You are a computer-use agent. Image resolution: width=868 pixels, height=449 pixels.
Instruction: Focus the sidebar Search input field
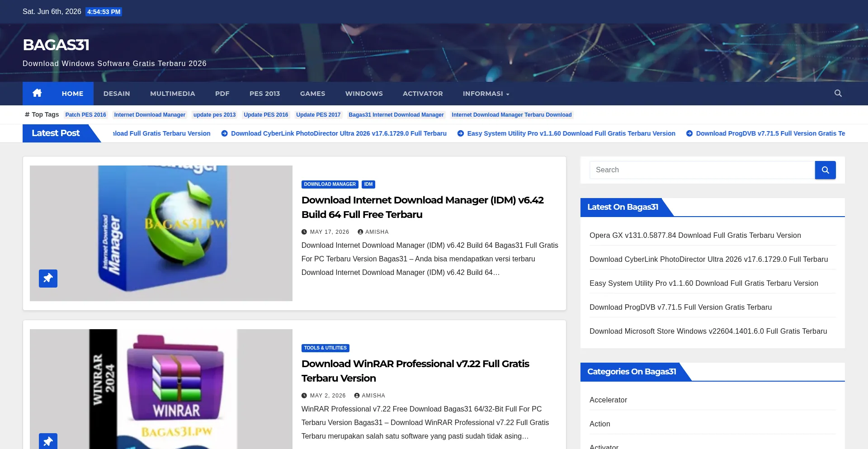[x=702, y=170]
